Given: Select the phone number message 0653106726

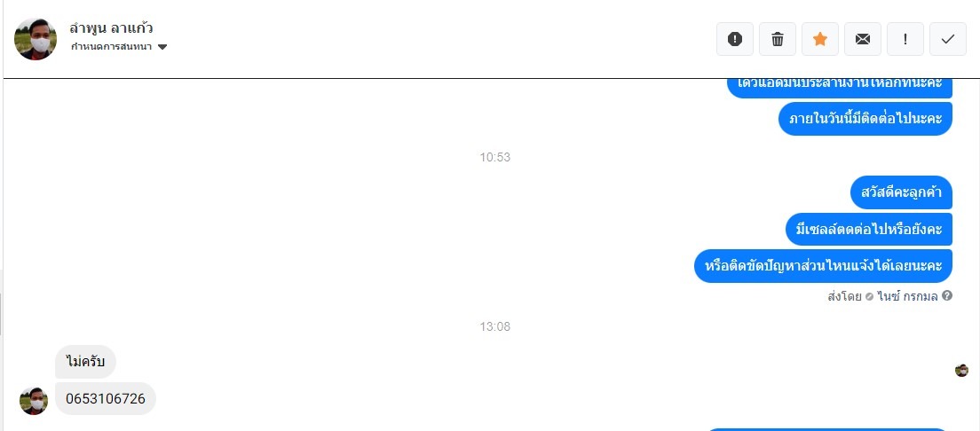Looking at the screenshot, I should (105, 398).
